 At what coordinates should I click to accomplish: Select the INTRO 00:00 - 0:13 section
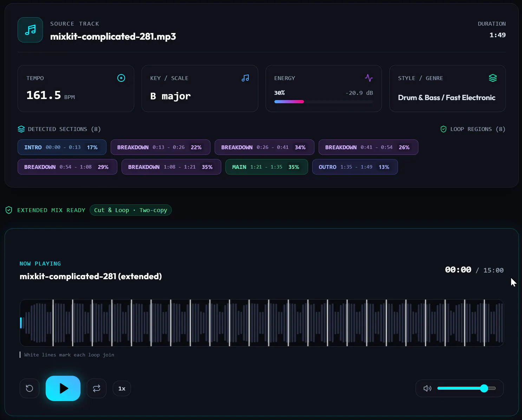pos(62,147)
